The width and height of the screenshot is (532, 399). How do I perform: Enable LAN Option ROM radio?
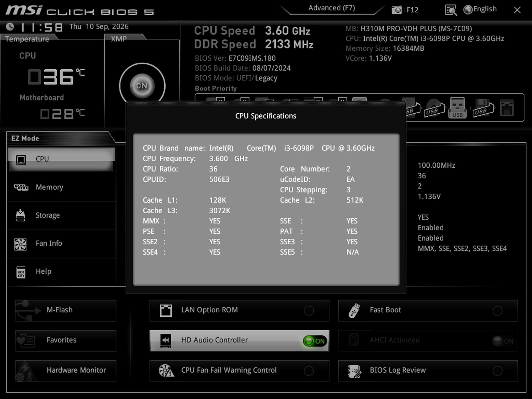309,311
